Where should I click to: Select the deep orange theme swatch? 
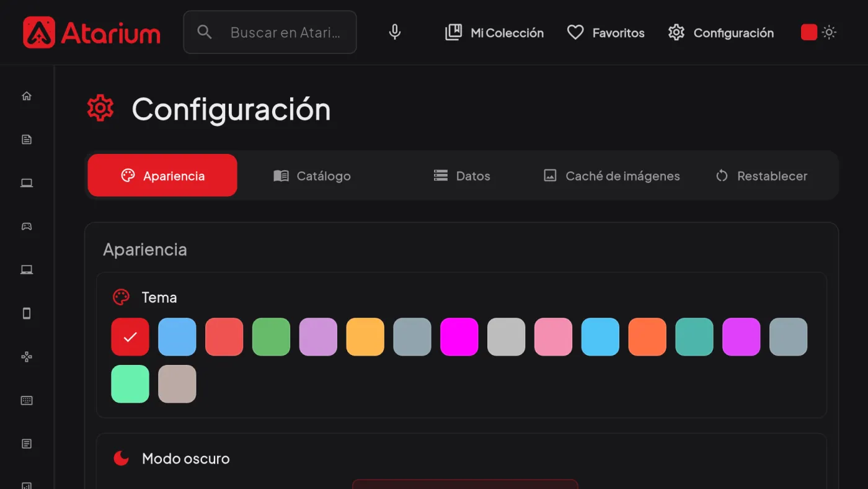point(647,337)
